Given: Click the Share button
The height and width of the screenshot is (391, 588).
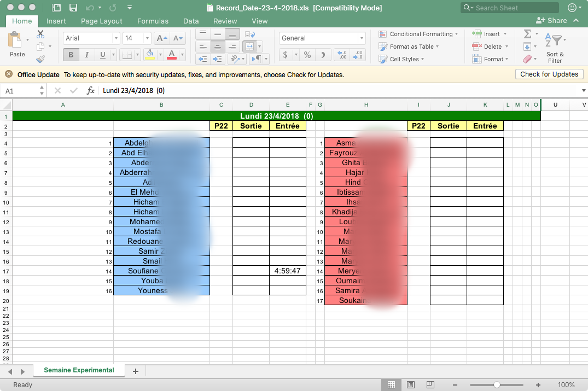Looking at the screenshot, I should point(551,21).
